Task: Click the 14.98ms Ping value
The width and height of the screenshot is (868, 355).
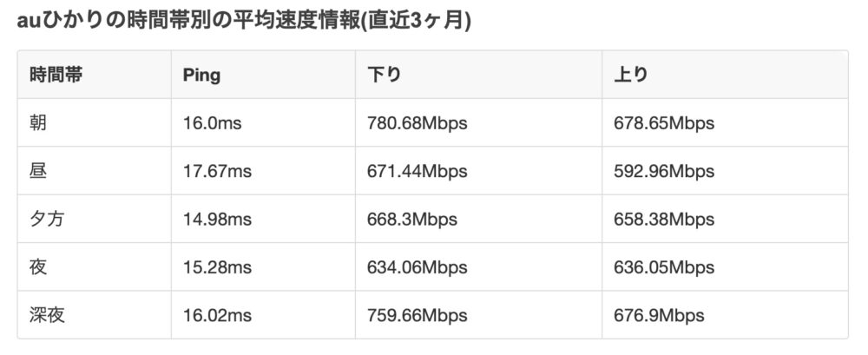Action: (x=217, y=219)
